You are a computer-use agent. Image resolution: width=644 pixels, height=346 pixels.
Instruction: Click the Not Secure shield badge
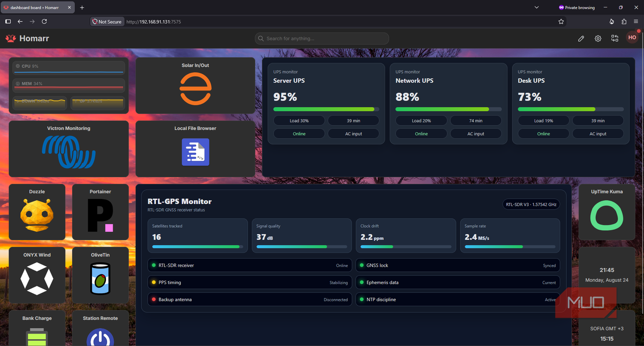(x=107, y=21)
